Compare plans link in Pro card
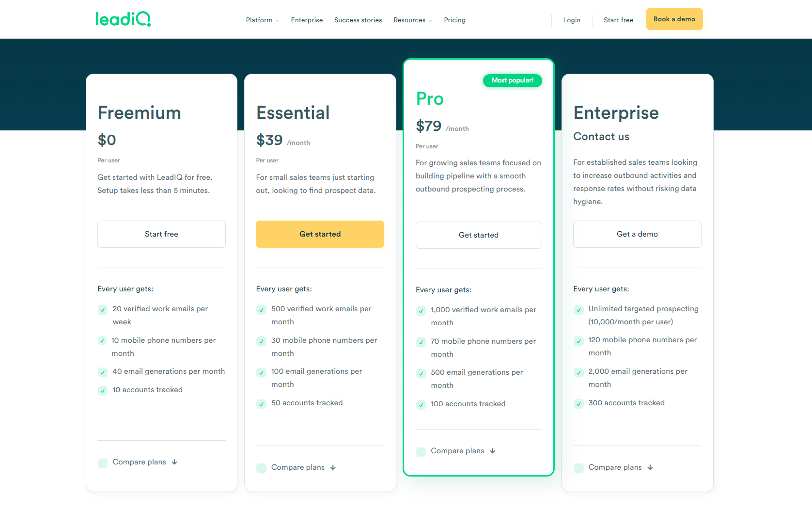Image resolution: width=812 pixels, height=510 pixels. pos(463,451)
